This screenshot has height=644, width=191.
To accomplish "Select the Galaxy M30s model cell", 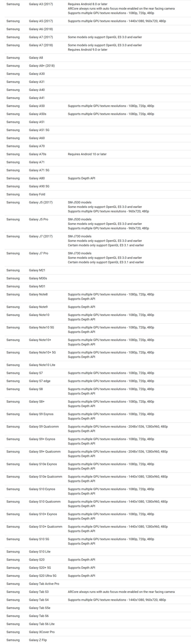I will [38, 278].
